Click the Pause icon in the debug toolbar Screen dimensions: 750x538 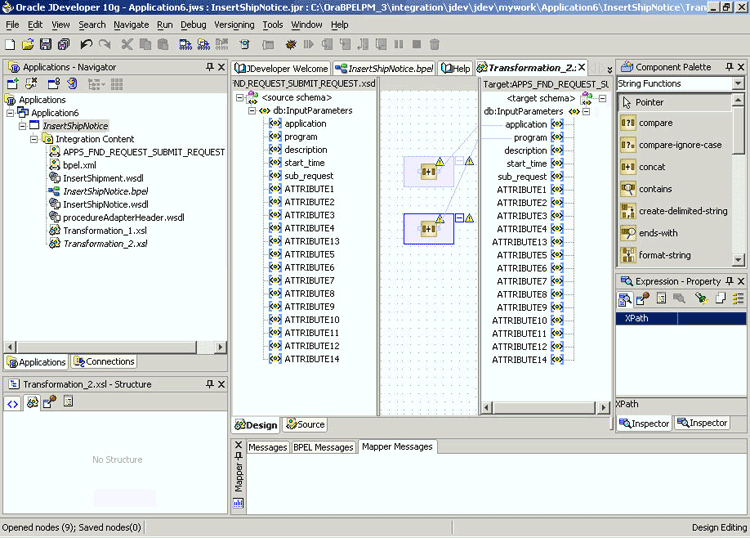click(398, 44)
